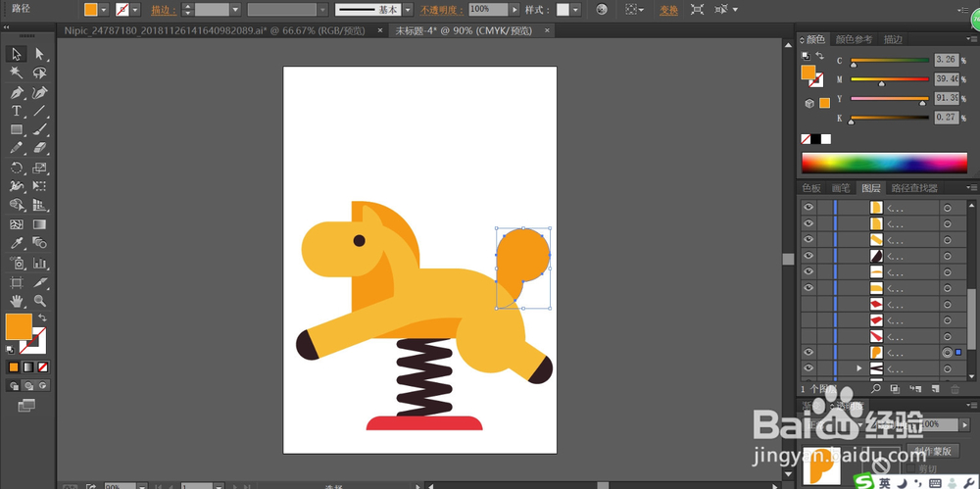This screenshot has height=489, width=980.
Task: Select the Selection tool
Action: click(17, 55)
